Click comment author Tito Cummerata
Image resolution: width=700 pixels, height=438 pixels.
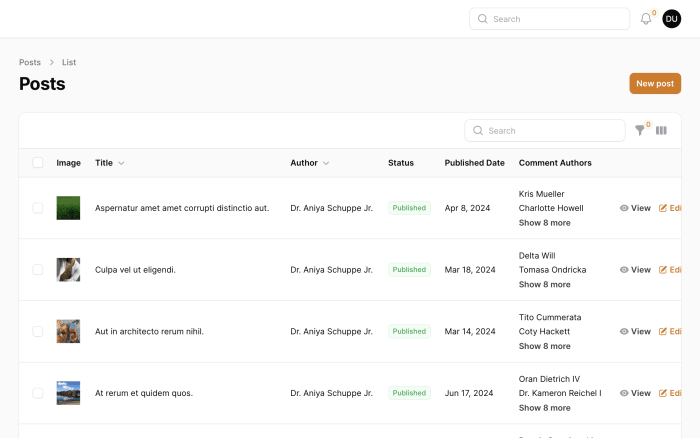pos(550,317)
